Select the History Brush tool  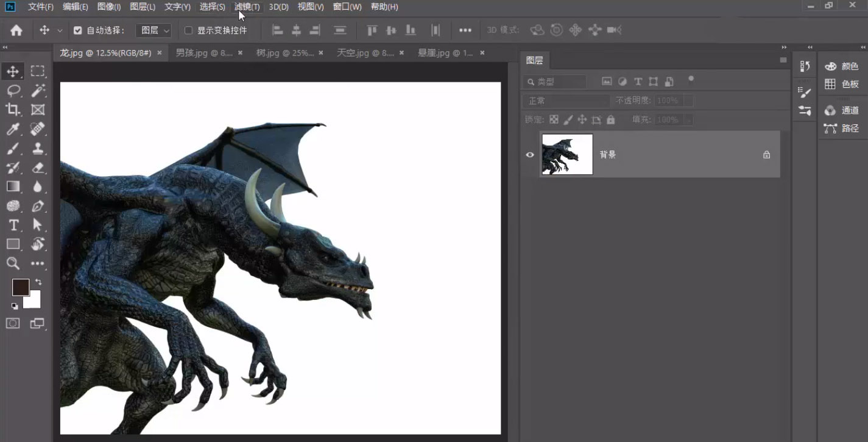(x=13, y=168)
